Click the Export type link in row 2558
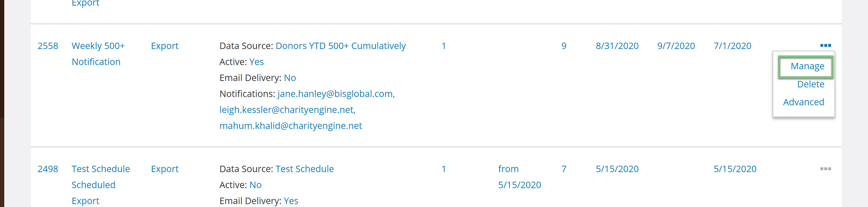868x207 pixels. click(x=164, y=46)
